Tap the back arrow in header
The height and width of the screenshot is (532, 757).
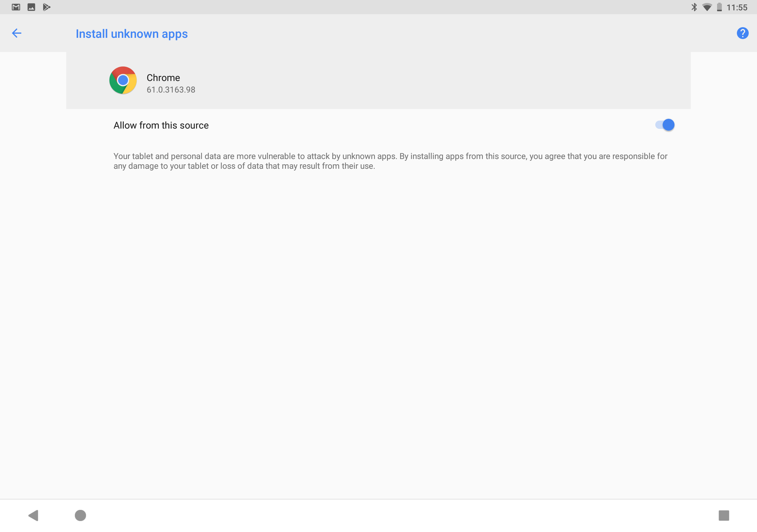[17, 33]
